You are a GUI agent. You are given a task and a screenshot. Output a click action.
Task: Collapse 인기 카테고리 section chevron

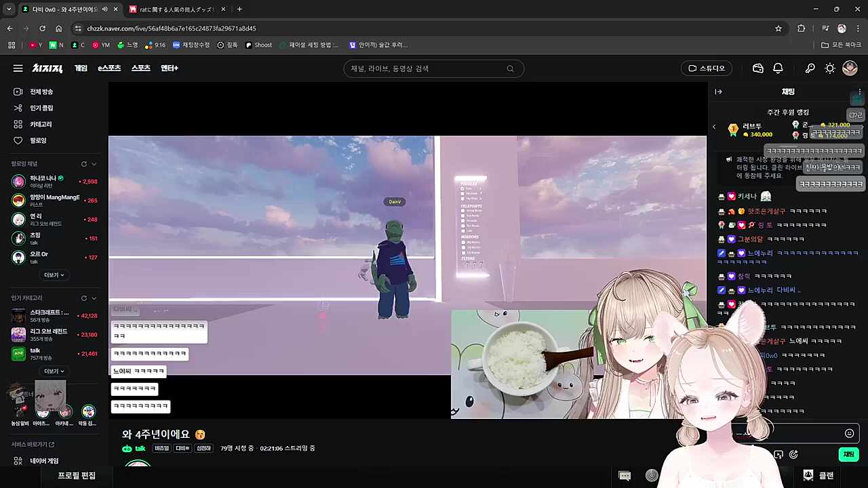click(94, 298)
